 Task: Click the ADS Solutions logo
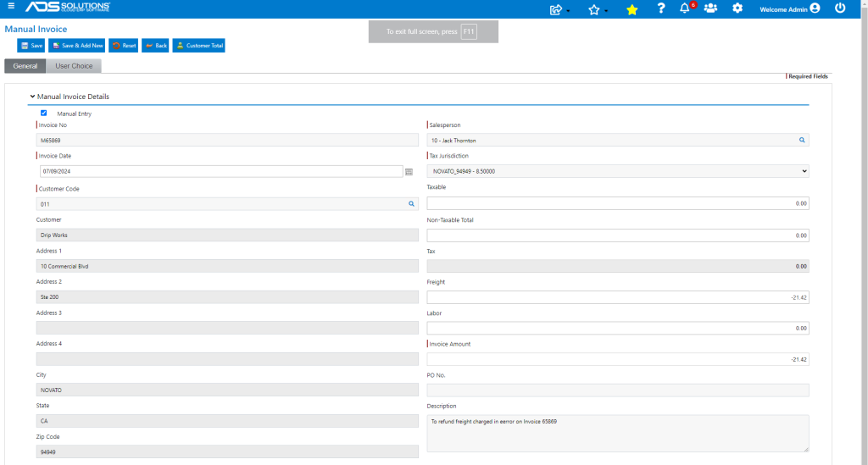[68, 7]
